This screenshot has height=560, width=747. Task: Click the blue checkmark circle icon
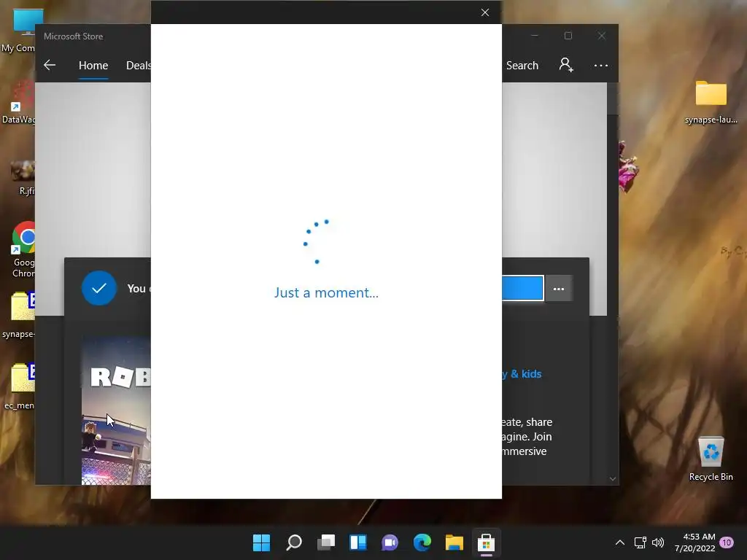pyautogui.click(x=99, y=288)
